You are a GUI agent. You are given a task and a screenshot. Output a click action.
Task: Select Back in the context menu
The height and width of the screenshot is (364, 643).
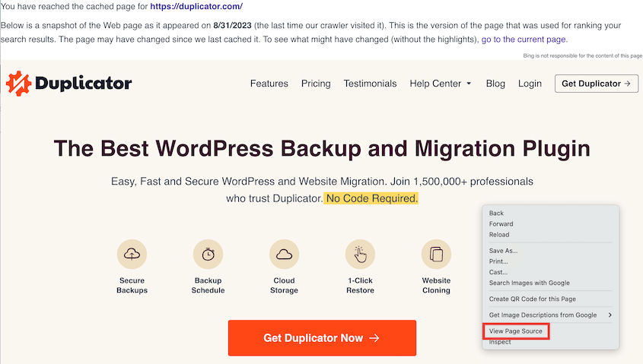pos(496,214)
